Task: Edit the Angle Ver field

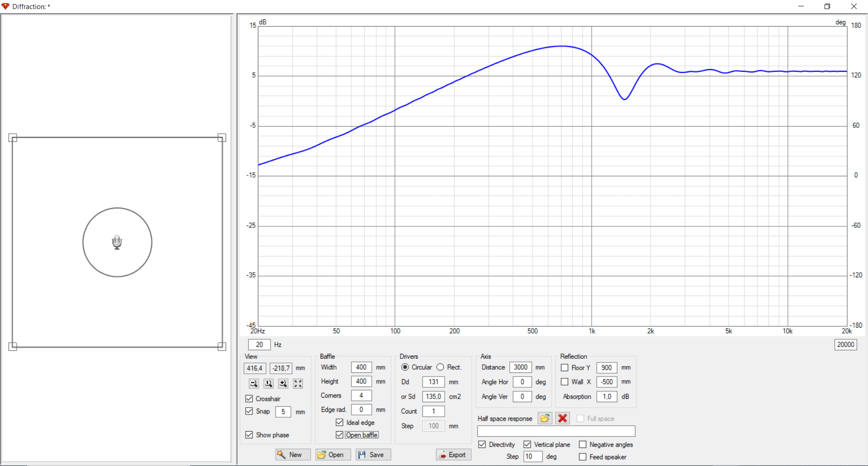Action: [x=522, y=396]
